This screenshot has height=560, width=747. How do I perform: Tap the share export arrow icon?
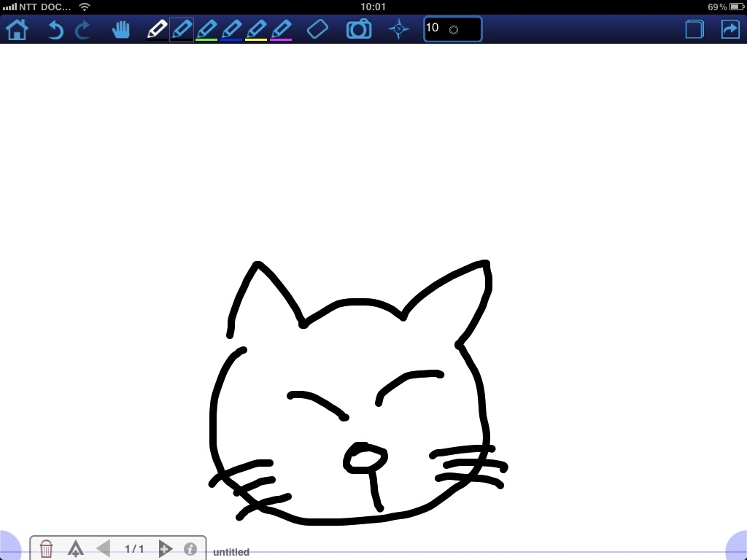click(729, 29)
